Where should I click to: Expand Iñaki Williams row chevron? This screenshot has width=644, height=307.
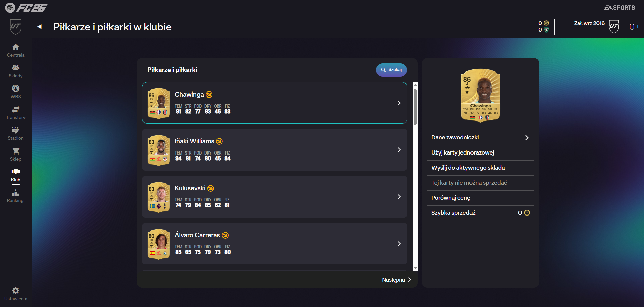tap(399, 150)
